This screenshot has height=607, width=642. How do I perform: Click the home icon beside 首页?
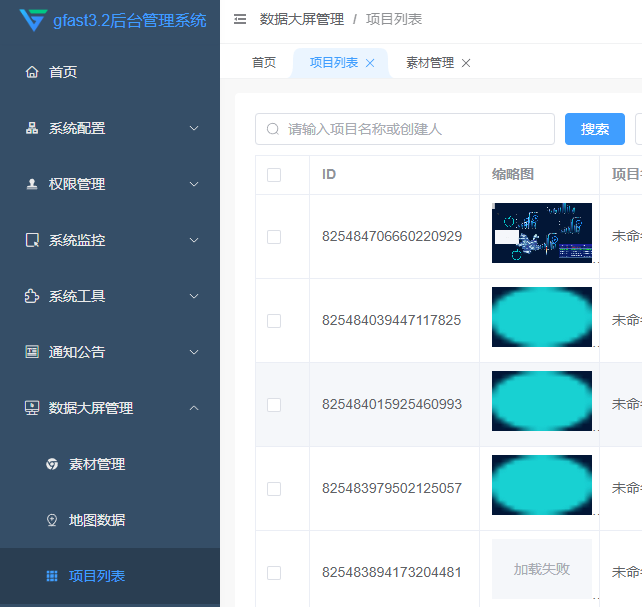pos(32,72)
